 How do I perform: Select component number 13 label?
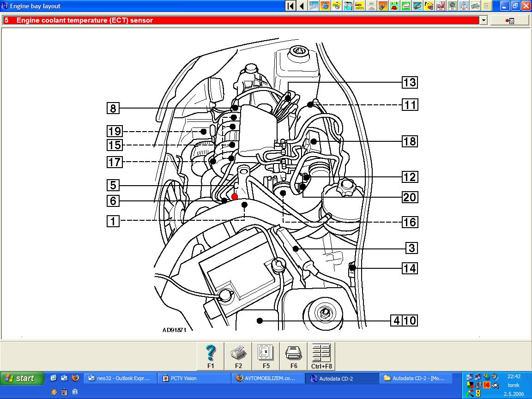(x=410, y=82)
